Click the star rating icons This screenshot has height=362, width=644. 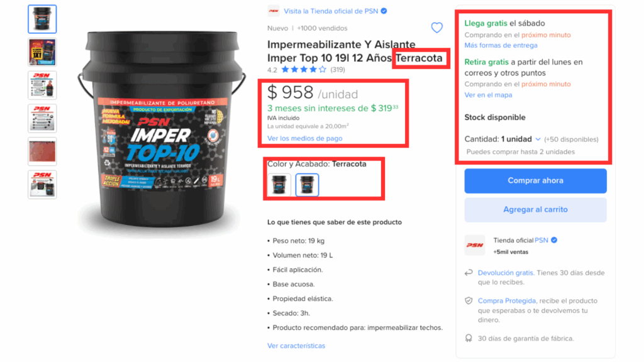[x=304, y=69]
